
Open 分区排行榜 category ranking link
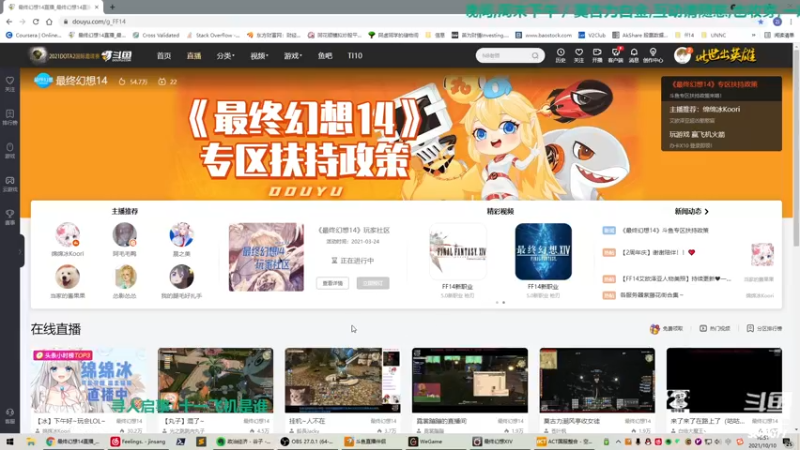point(764,329)
